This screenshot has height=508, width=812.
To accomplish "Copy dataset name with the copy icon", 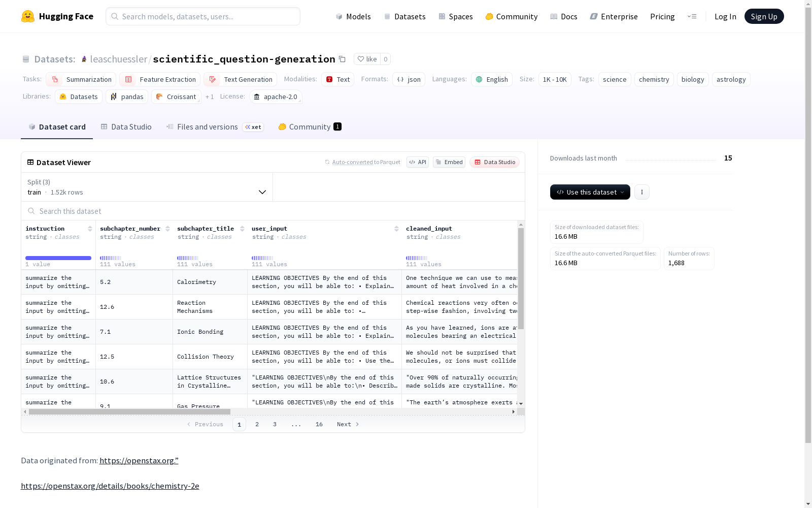I will [x=342, y=59].
